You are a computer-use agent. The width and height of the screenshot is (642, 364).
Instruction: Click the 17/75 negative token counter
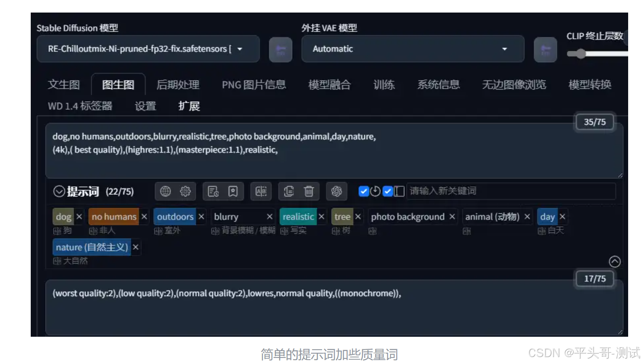pos(595,279)
